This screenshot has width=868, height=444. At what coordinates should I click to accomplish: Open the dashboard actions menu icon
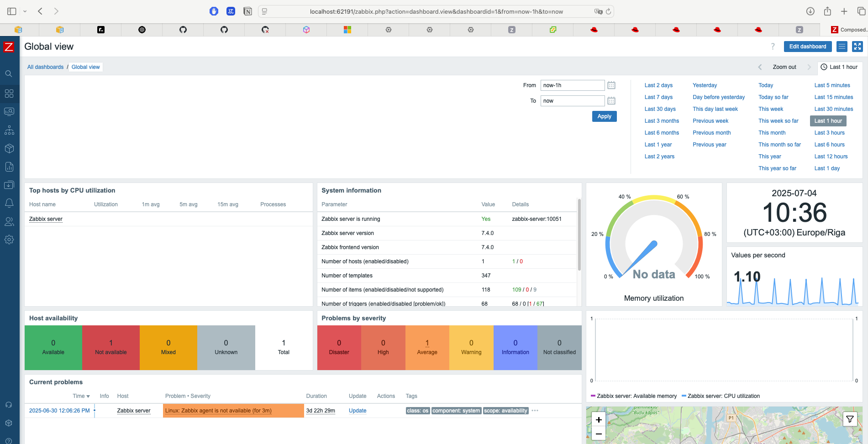(x=842, y=47)
